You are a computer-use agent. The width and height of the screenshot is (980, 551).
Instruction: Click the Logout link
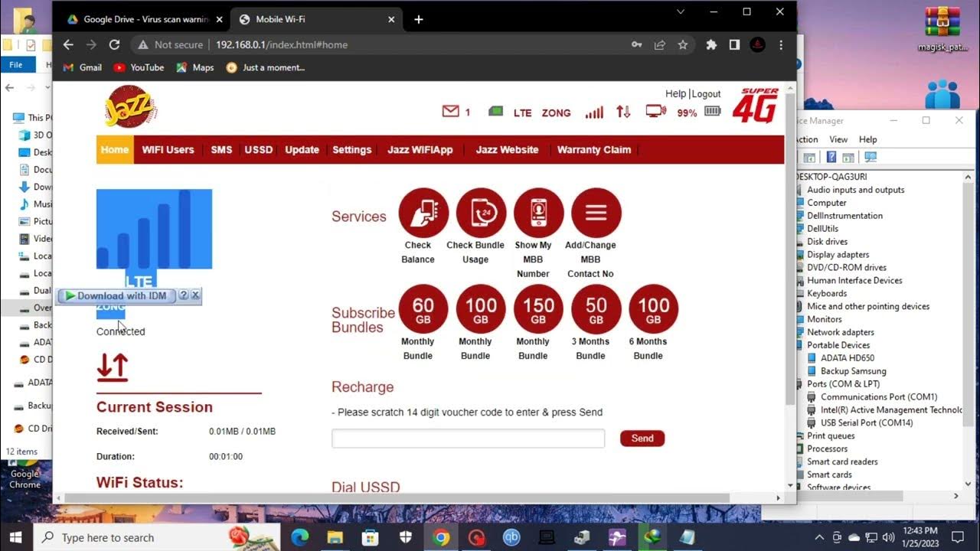point(705,93)
